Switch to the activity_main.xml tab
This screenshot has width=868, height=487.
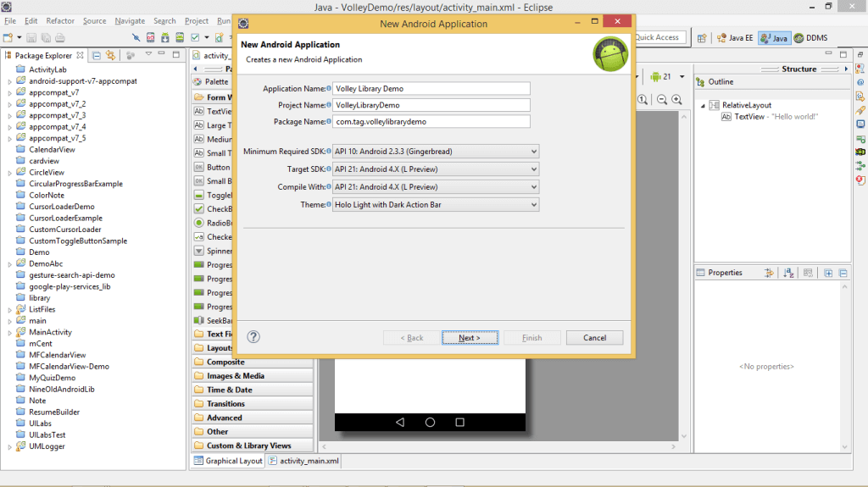303,461
